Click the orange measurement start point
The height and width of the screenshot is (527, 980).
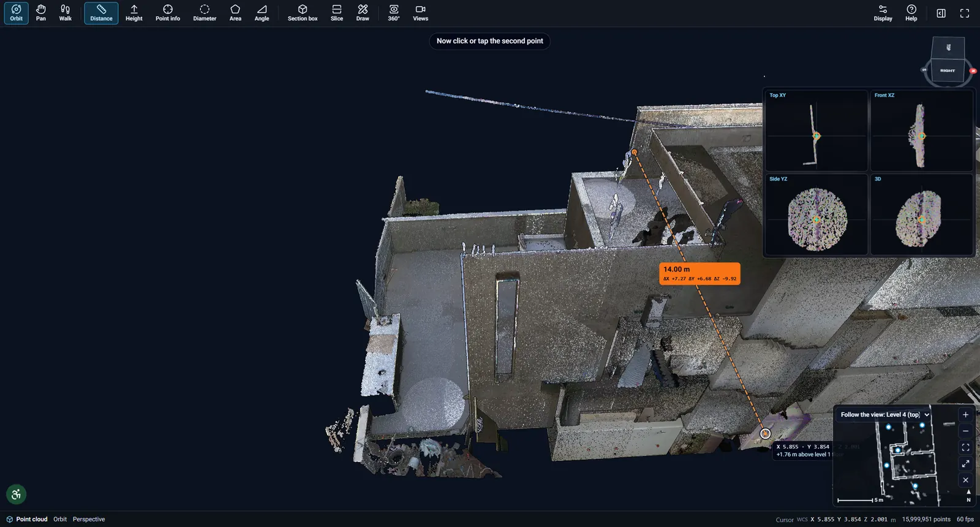point(635,151)
